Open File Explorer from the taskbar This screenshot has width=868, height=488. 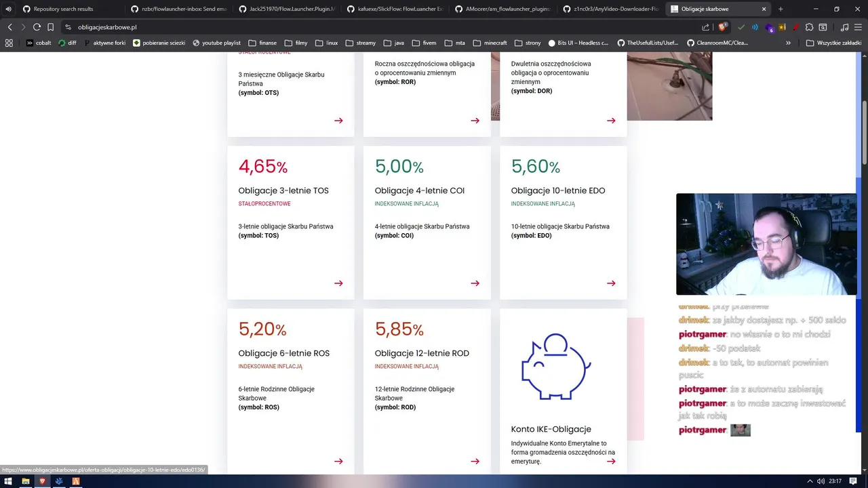click(26, 481)
